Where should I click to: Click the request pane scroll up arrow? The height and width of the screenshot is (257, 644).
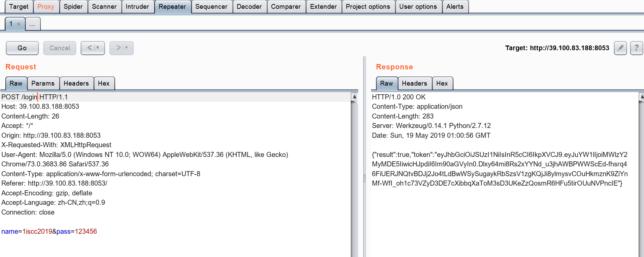coord(354,97)
